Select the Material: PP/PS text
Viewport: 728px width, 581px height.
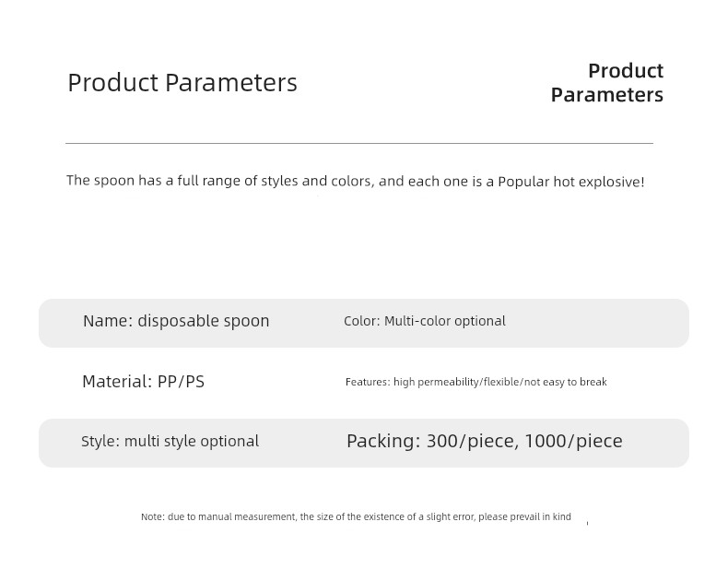[x=143, y=382]
